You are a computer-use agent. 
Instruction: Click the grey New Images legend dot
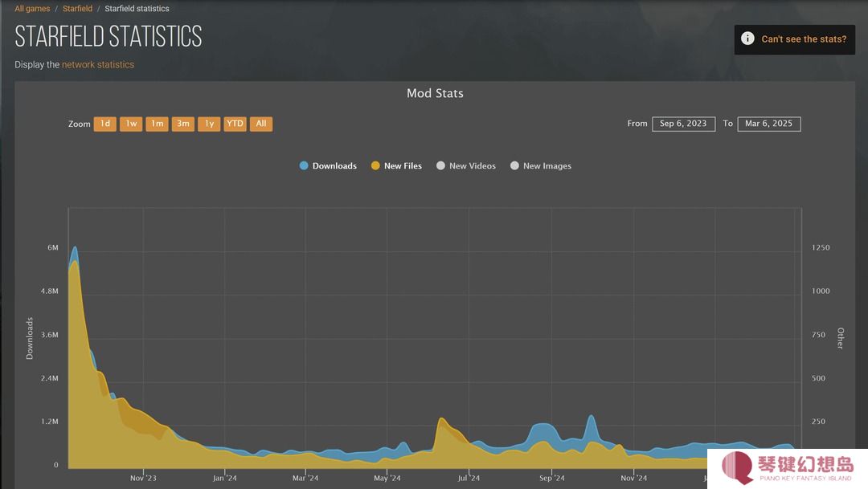(515, 165)
